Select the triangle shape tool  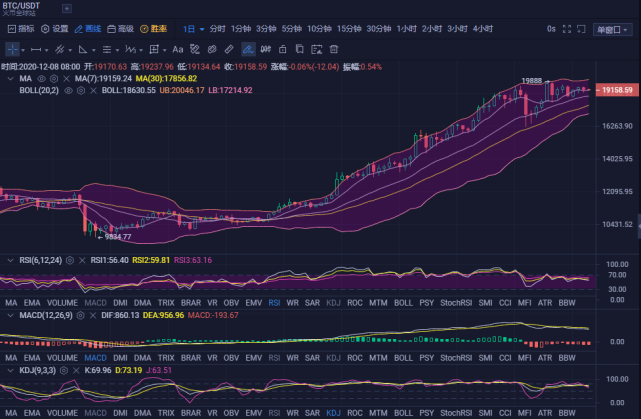pyautogui.click(x=83, y=49)
